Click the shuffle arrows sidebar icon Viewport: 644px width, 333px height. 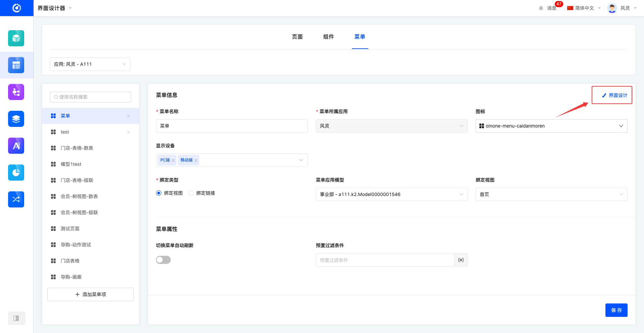point(16,199)
